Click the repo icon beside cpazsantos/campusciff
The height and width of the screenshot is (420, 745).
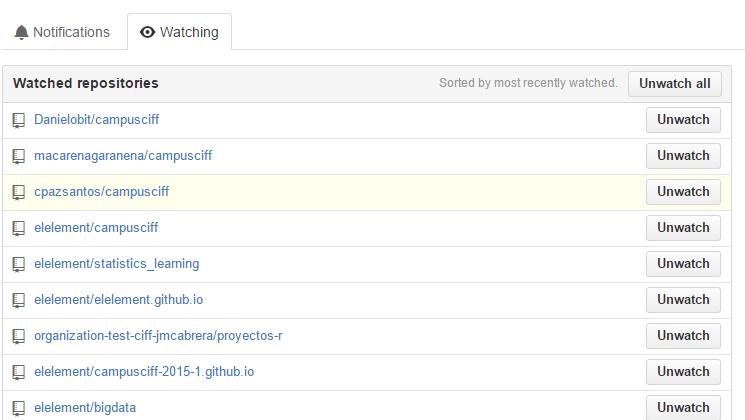19,193
